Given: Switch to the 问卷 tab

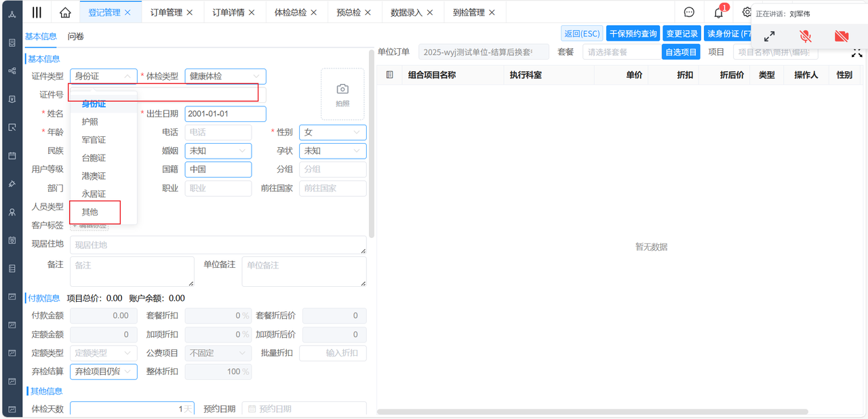Looking at the screenshot, I should [x=76, y=37].
